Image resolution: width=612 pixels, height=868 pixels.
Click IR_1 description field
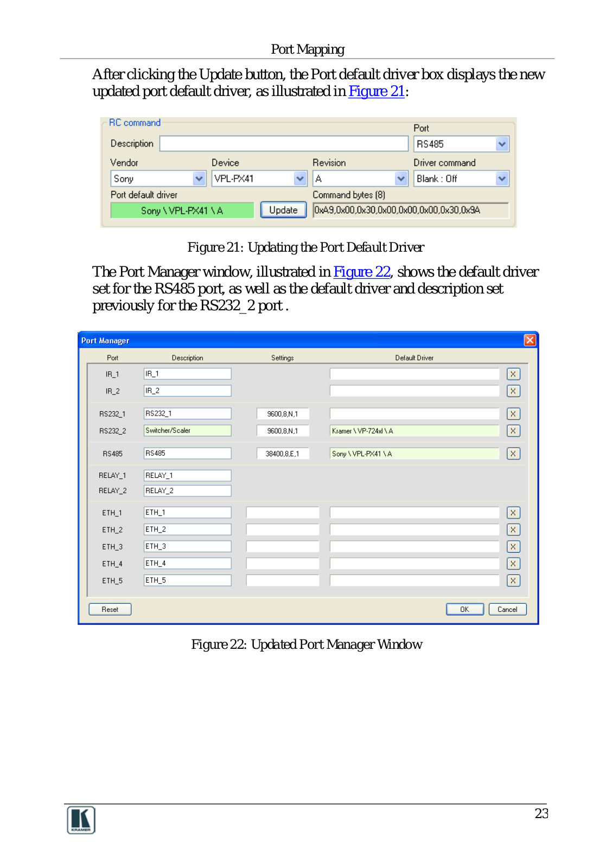(187, 374)
